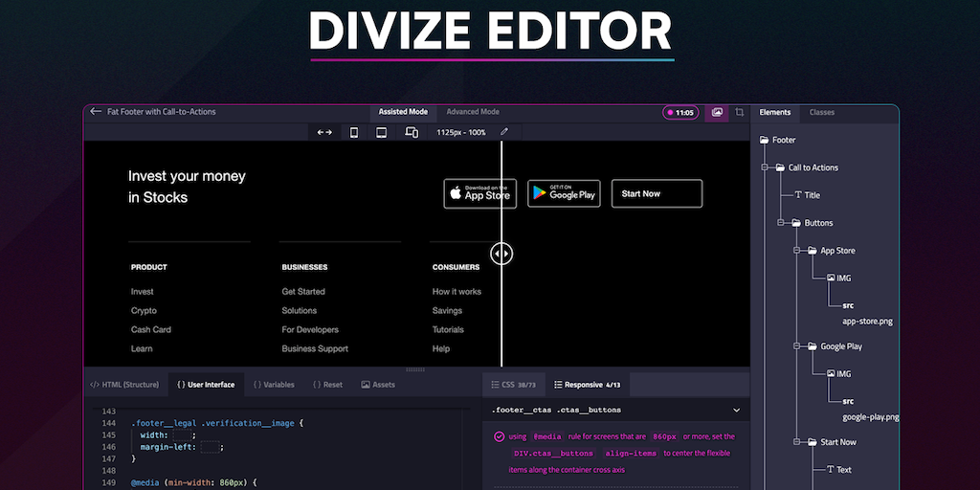Click the Get Started footer link

[x=303, y=292]
